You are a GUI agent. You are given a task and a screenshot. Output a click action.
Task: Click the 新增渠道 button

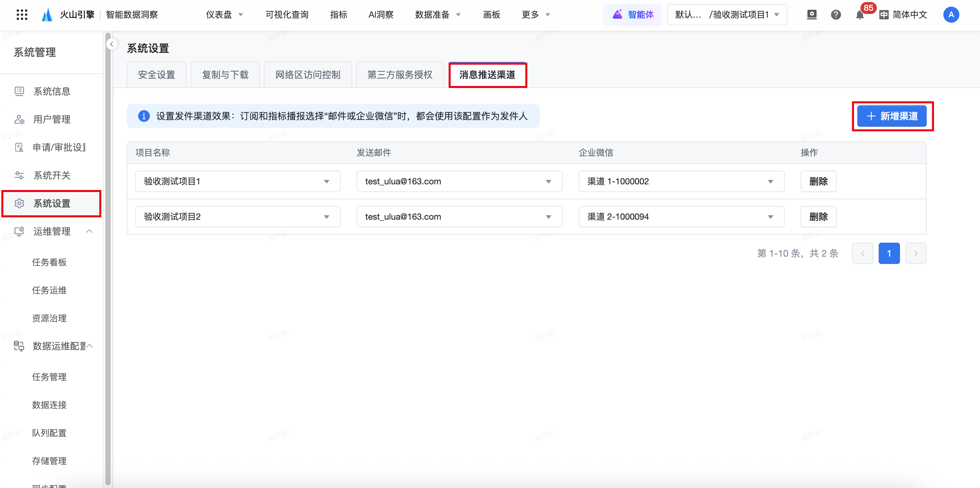click(x=891, y=116)
